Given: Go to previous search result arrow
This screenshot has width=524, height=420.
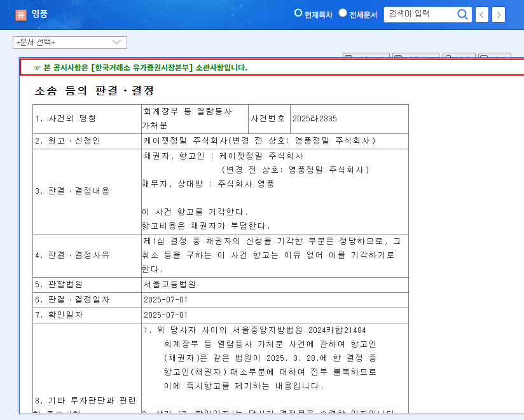Looking at the screenshot, I should tap(481, 15).
